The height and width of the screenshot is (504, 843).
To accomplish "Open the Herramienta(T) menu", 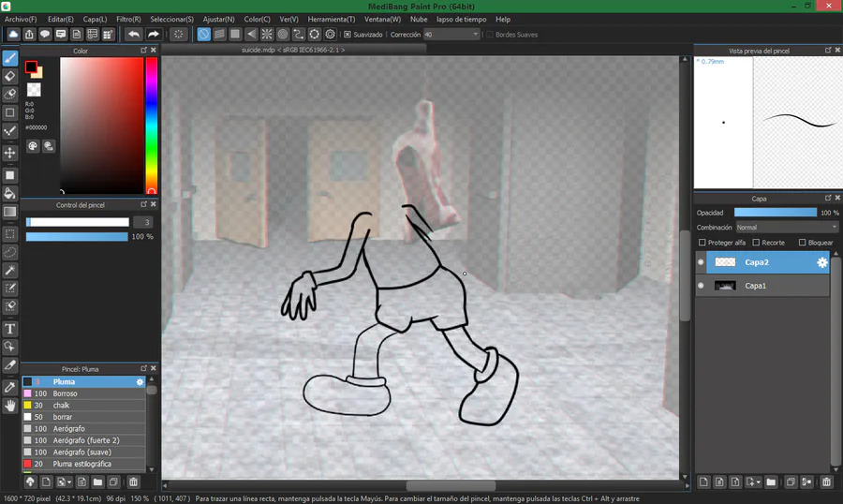I will tap(332, 20).
